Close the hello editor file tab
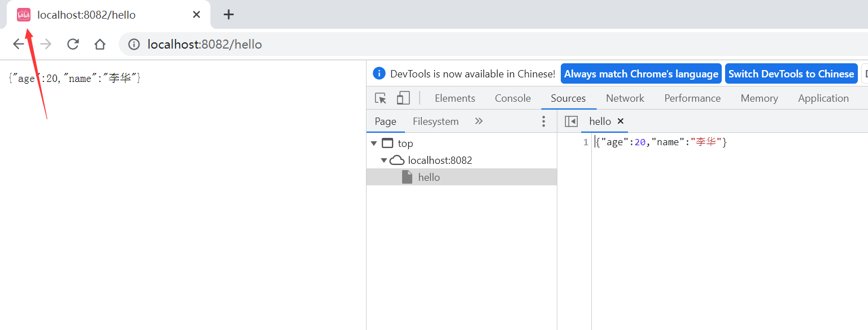 [620, 121]
